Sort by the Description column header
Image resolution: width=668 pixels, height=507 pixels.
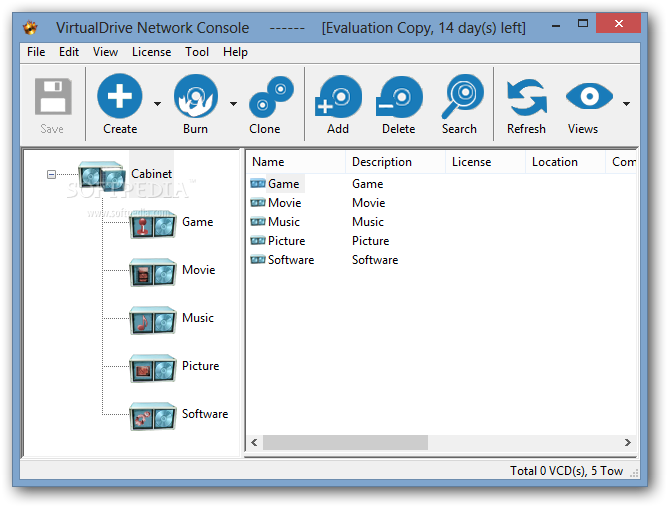pos(396,162)
